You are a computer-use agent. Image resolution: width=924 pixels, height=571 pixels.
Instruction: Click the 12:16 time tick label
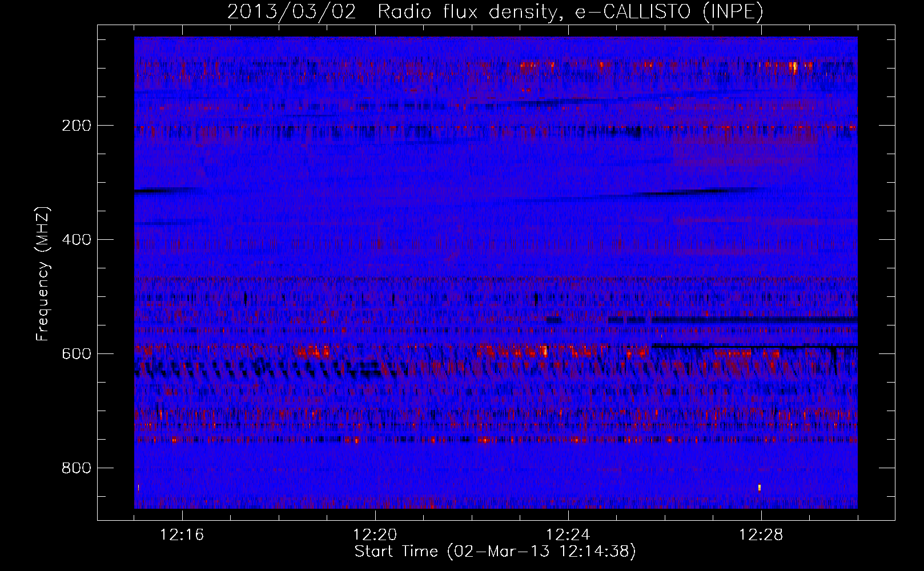point(182,535)
